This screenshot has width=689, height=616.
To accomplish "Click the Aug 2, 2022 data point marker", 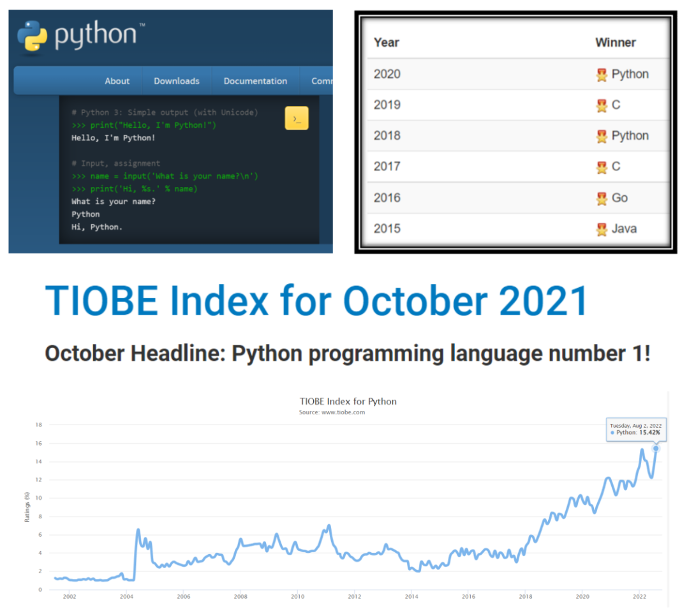I will (656, 449).
